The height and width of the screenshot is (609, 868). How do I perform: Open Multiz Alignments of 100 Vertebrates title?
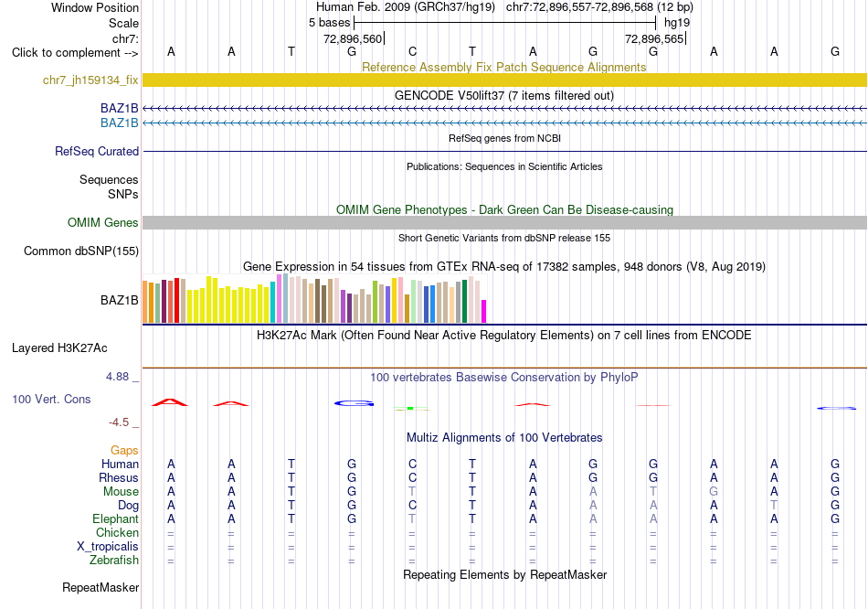(x=504, y=438)
